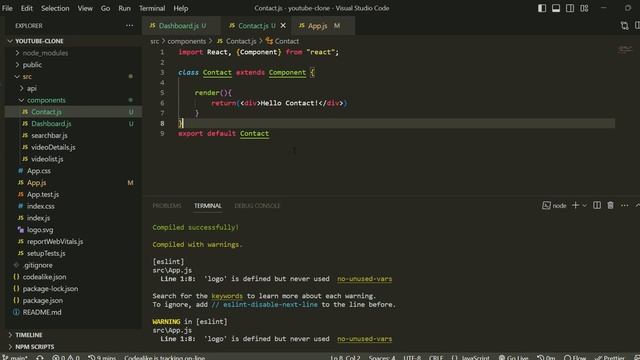Expand the public folder

click(32, 65)
